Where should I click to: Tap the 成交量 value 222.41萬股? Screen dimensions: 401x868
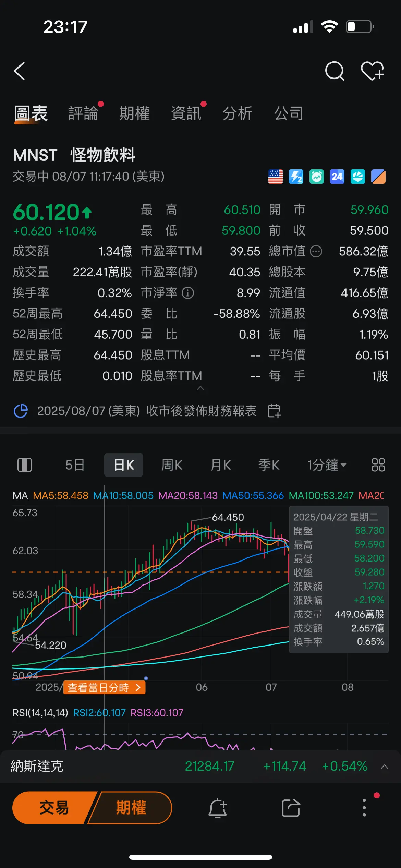coord(102,272)
